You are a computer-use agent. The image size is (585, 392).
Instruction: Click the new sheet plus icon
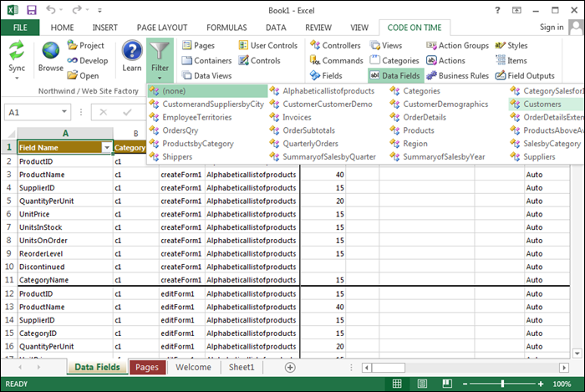pos(290,367)
